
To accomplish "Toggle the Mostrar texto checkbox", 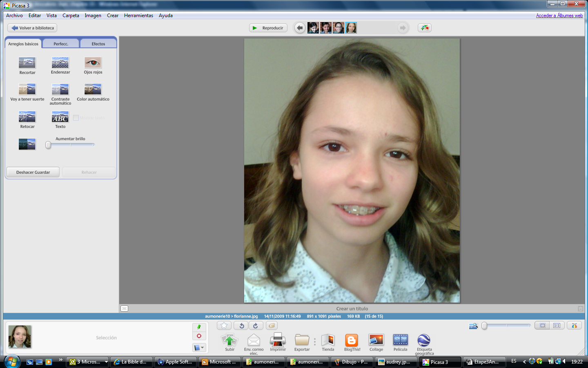I will point(76,118).
